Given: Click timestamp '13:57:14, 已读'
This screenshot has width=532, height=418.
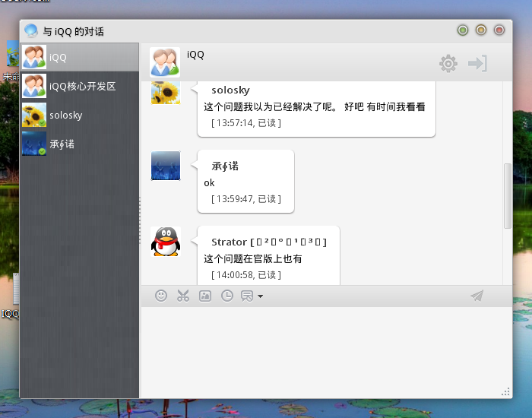Looking at the screenshot, I should tap(246, 123).
